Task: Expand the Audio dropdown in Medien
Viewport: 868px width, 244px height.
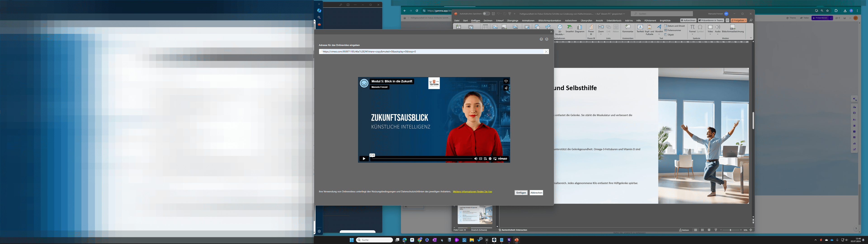Action: coord(718,34)
